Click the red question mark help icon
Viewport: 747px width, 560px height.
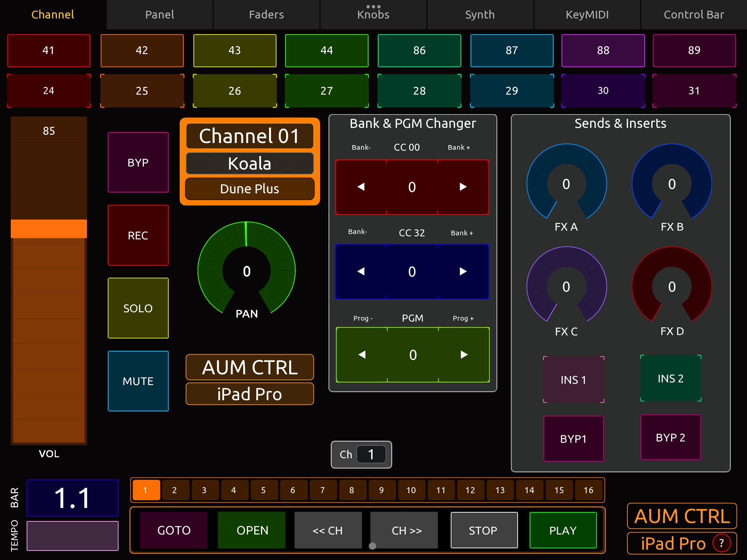point(721,543)
